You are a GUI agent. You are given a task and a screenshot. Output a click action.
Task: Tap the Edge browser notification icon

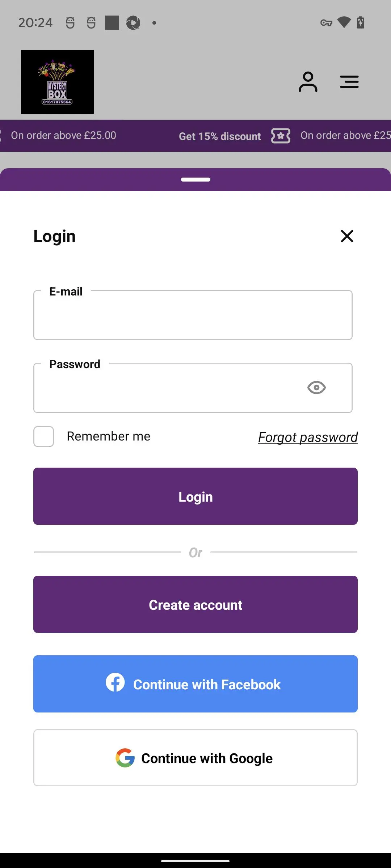click(x=133, y=23)
